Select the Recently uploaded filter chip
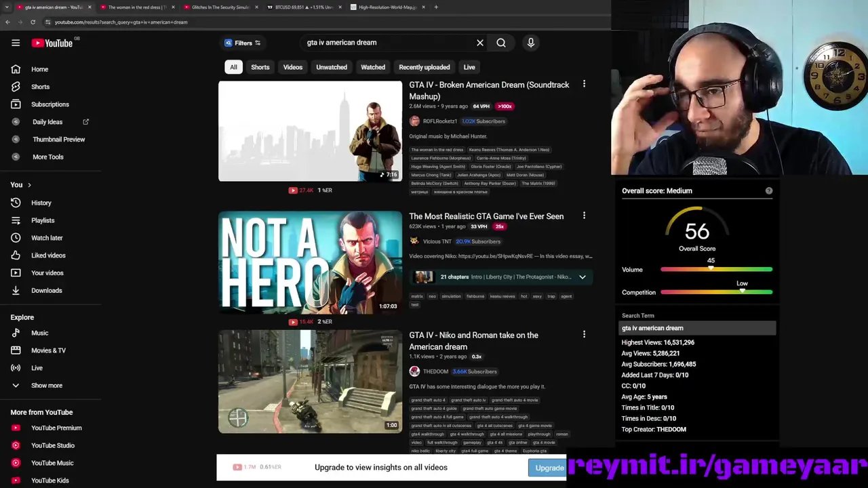 [425, 67]
